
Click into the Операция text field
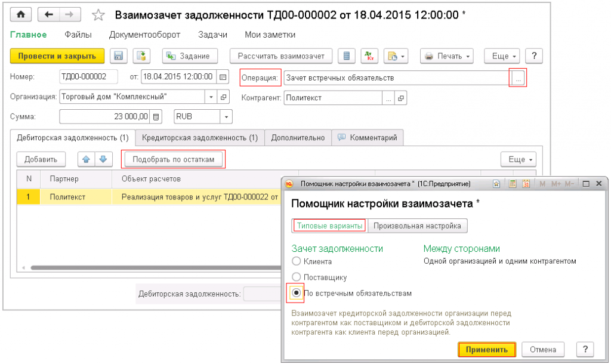click(397, 78)
